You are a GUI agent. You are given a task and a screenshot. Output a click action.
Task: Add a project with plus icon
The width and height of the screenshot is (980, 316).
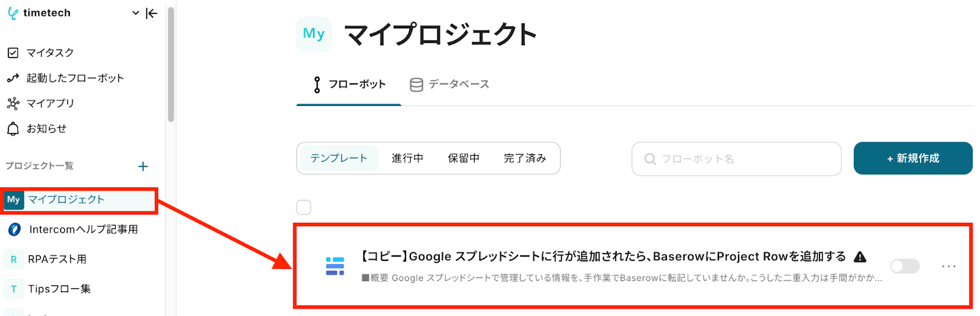coord(143,167)
